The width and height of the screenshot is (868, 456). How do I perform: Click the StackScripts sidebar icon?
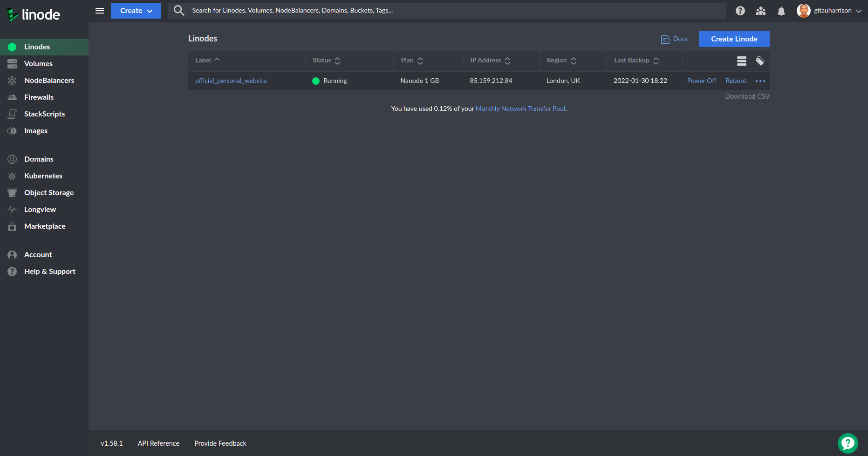[x=12, y=114]
